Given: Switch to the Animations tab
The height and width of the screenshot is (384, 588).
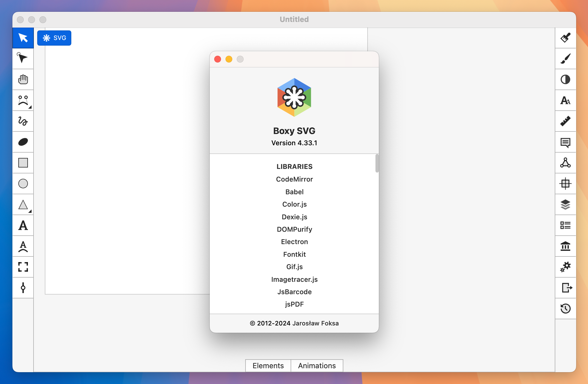Looking at the screenshot, I should [x=317, y=366].
